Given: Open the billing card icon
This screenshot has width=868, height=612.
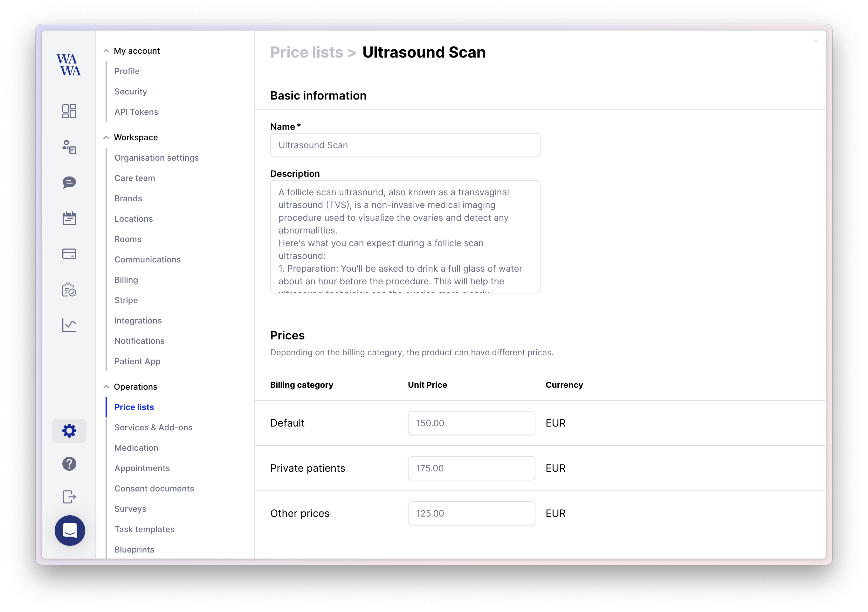Looking at the screenshot, I should point(69,254).
